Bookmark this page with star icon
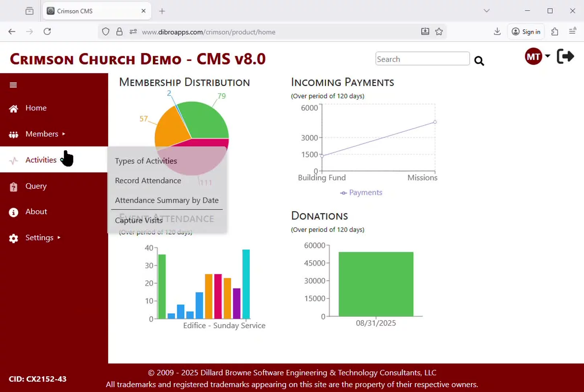 coord(439,32)
